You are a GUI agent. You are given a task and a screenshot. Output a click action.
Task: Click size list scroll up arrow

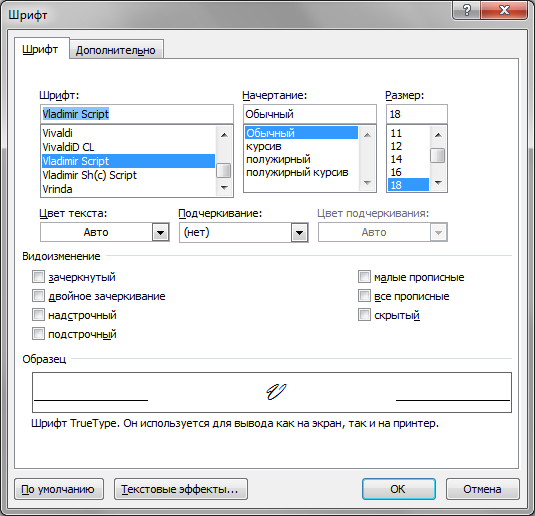pyautogui.click(x=438, y=135)
